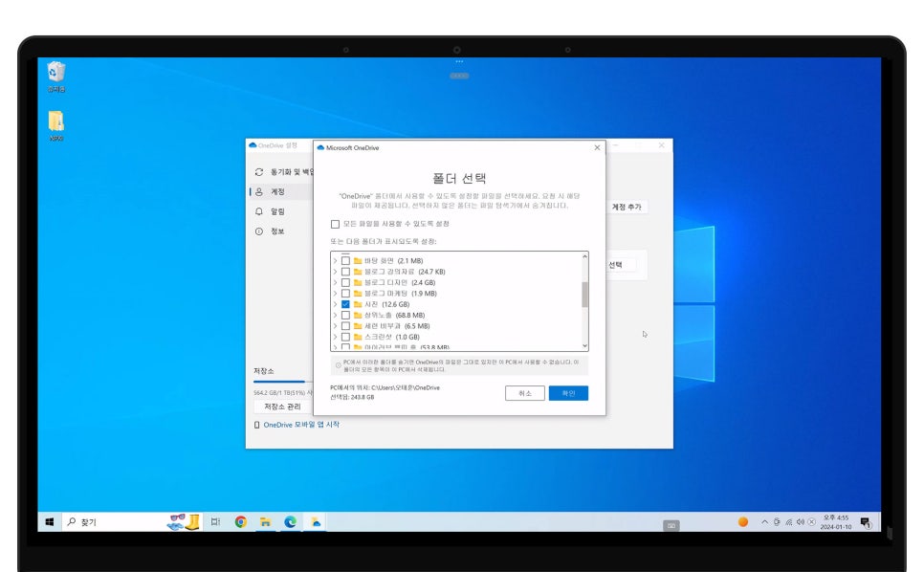Screen dimensions: 924x572
Task: Open File Explorer from the taskbar
Action: (265, 522)
